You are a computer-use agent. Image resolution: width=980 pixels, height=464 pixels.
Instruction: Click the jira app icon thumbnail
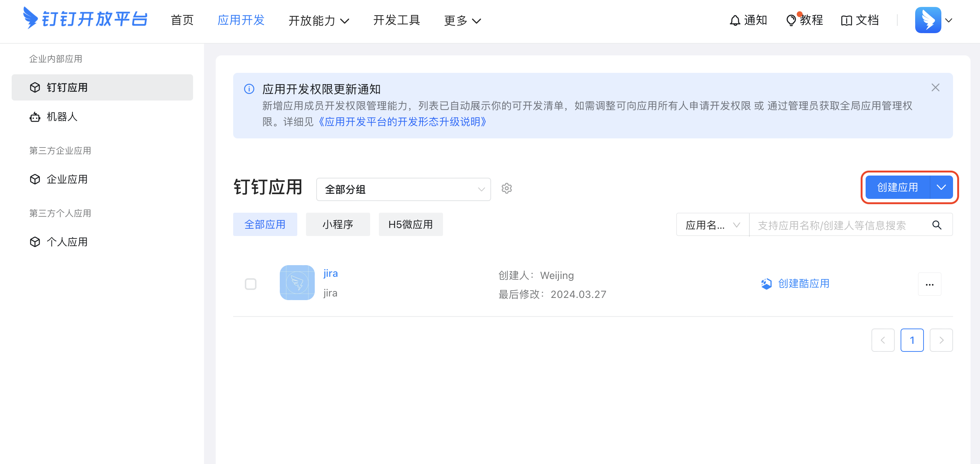pyautogui.click(x=297, y=283)
